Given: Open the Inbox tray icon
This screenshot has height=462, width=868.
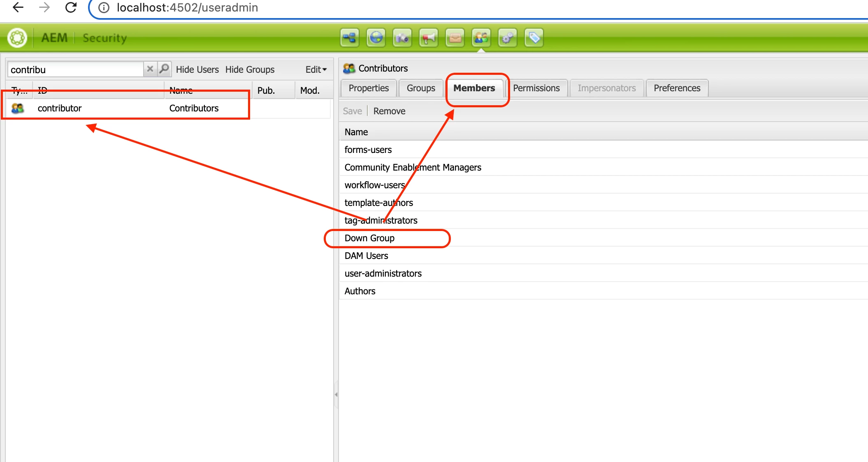Looking at the screenshot, I should click(455, 38).
